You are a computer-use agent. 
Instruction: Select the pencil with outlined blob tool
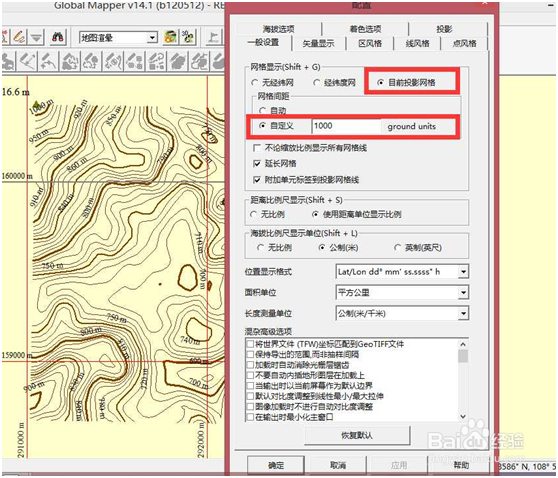(x=200, y=61)
